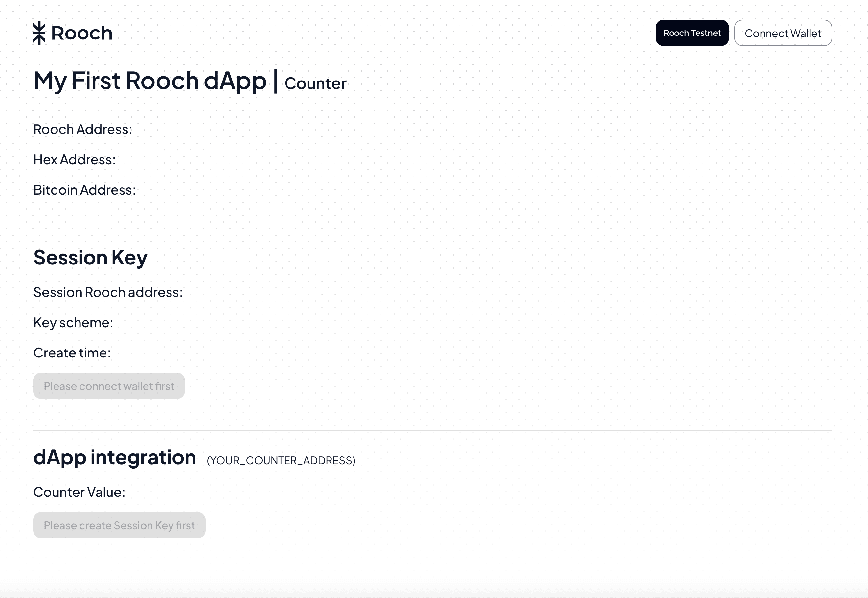868x598 pixels.
Task: Click the 'Rooch' wordmark in the header
Action: click(82, 33)
